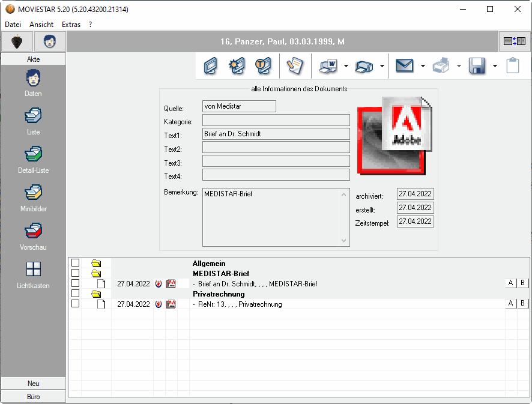The image size is (532, 404).
Task: Click the Quelle field 'von Medistar'
Action: (239, 106)
